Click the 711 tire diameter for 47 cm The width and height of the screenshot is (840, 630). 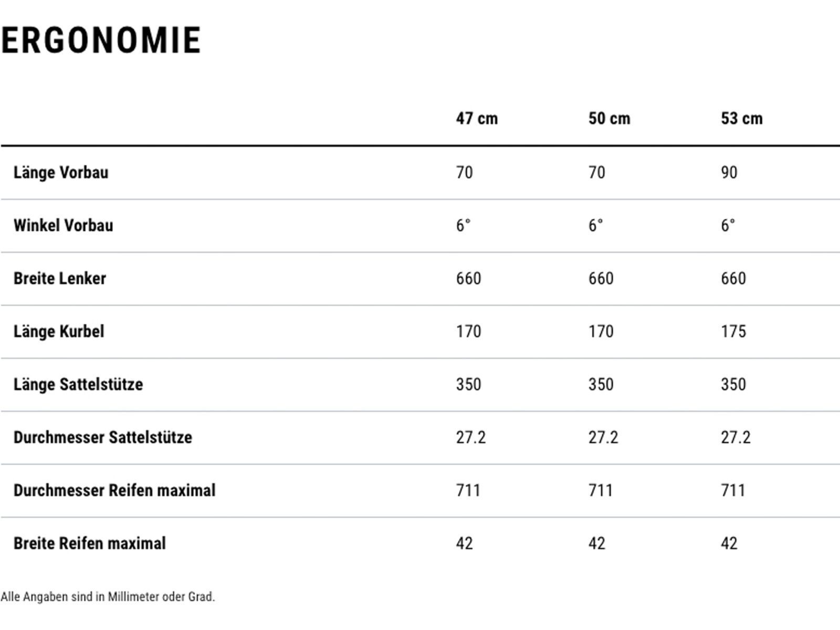[468, 491]
